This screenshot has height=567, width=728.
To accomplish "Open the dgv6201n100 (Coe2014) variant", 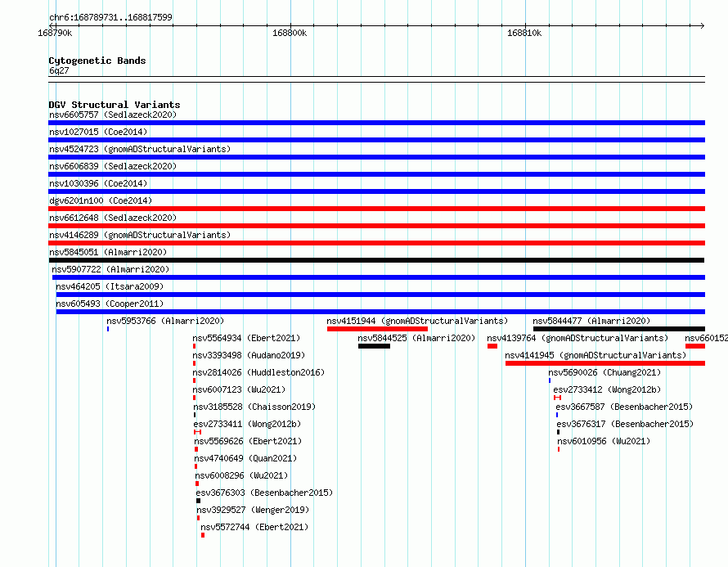I will click(101, 200).
